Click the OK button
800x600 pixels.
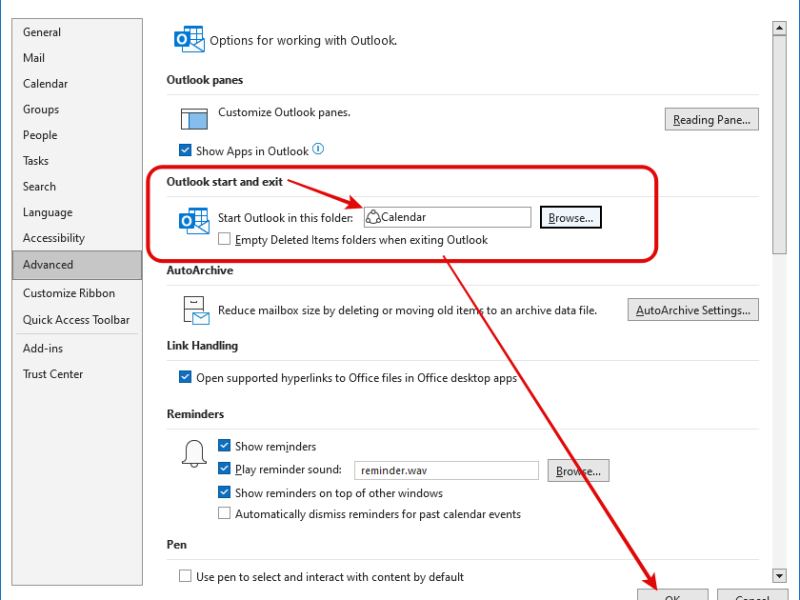point(672,595)
